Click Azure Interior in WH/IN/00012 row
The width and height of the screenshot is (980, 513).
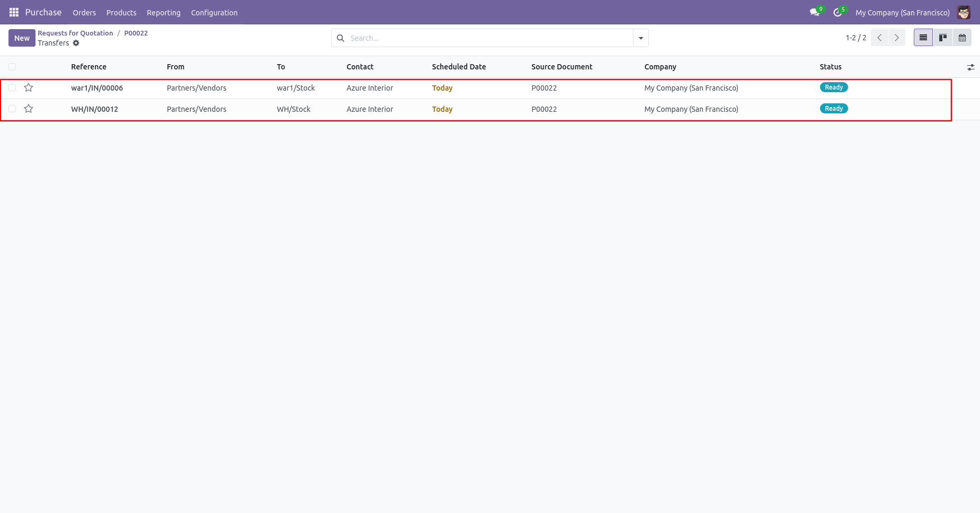coord(370,109)
